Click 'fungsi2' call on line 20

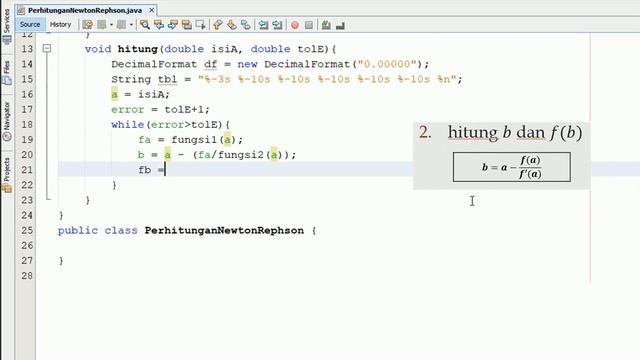pos(241,155)
